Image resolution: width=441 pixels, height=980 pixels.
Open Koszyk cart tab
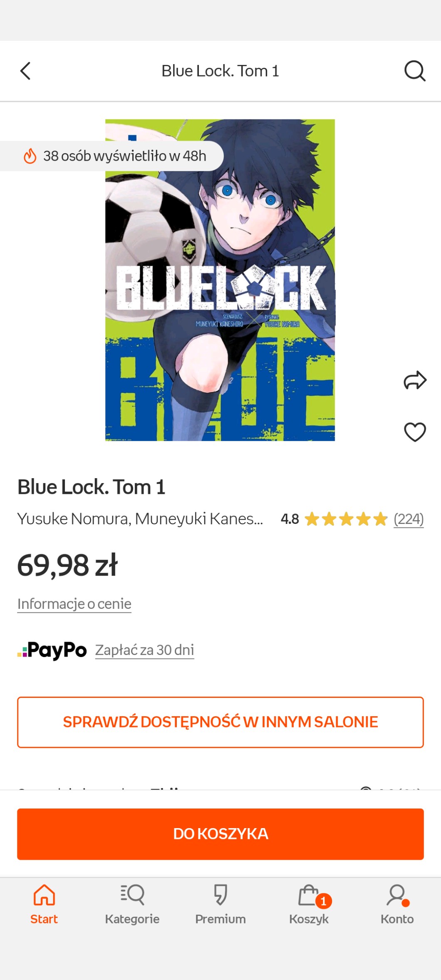[309, 904]
